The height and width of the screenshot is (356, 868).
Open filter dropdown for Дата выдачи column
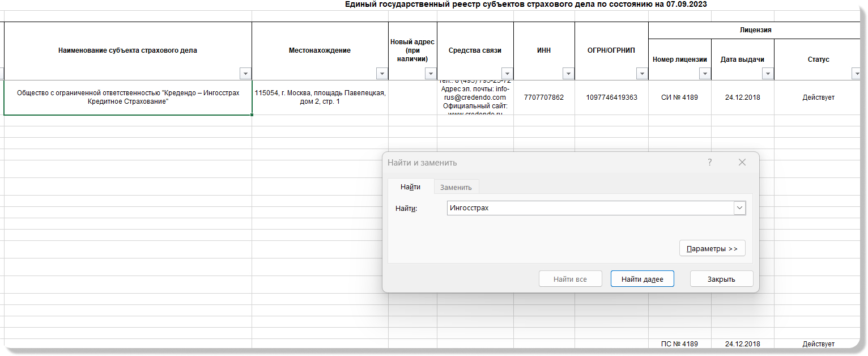768,74
